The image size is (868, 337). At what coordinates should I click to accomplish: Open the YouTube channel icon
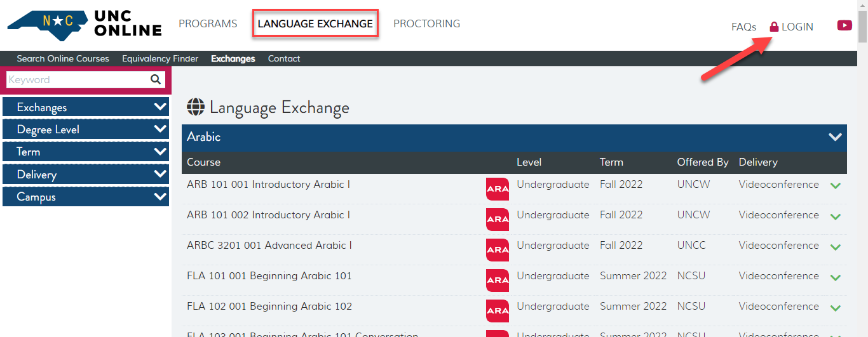(x=844, y=25)
